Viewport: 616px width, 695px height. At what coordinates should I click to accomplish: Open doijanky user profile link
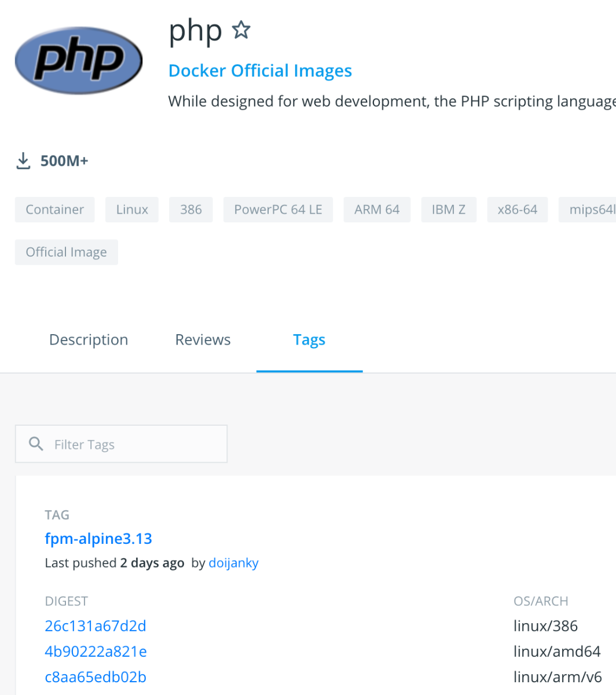point(233,563)
